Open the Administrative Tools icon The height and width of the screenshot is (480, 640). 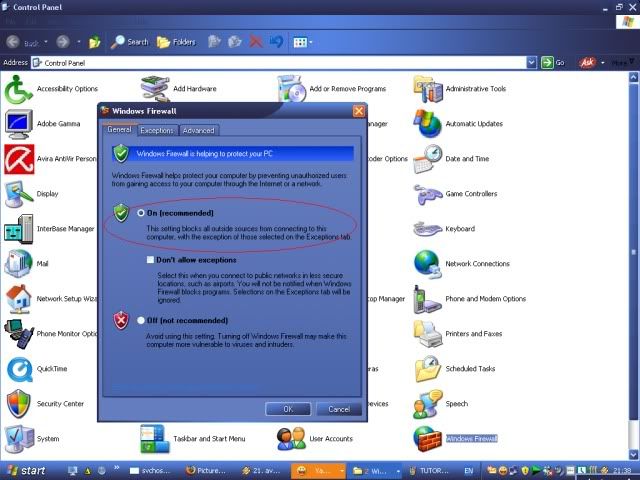click(x=428, y=89)
